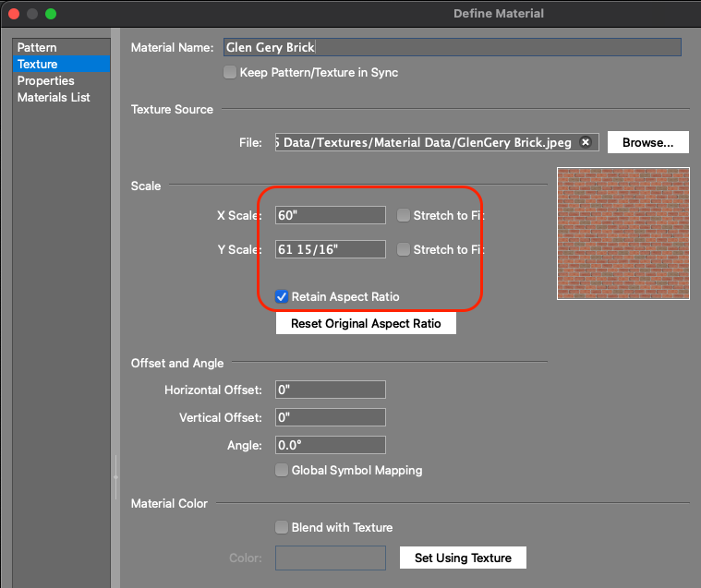
Task: Click the Set Using Texture button
Action: pyautogui.click(x=463, y=558)
